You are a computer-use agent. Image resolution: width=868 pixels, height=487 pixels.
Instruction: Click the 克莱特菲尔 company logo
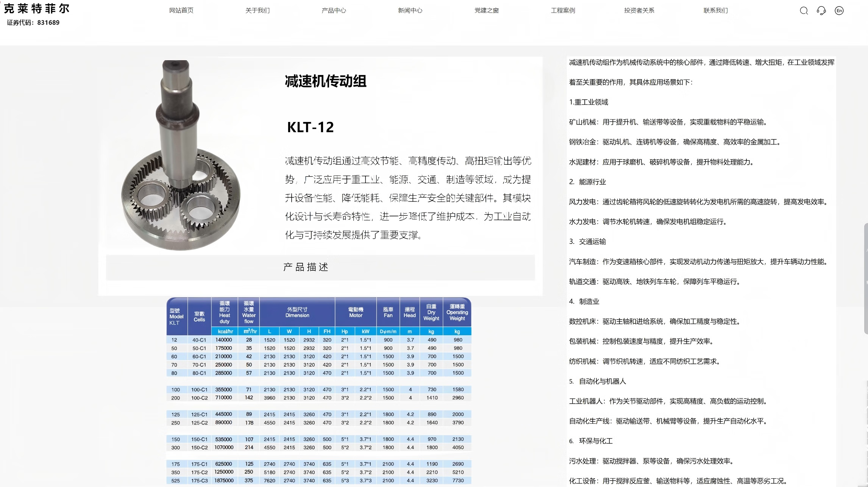(x=37, y=9)
